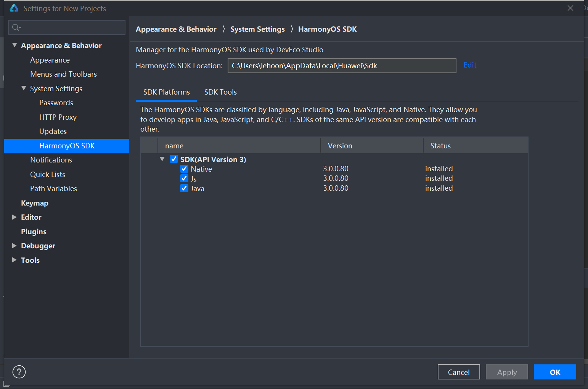Select System Settings in the tree
Screen dimensions: 588x389
point(56,88)
